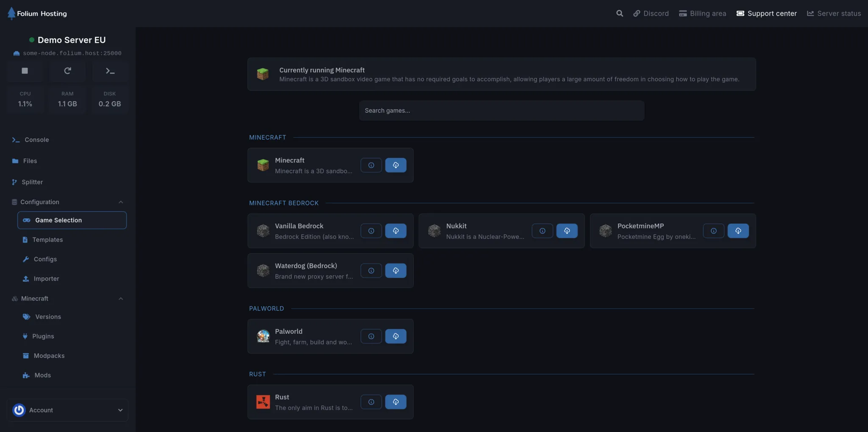Install Minecraft via its download icon

(x=395, y=165)
